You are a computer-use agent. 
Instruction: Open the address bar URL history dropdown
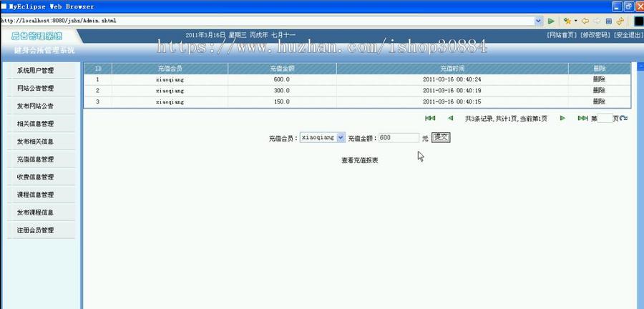(x=538, y=21)
